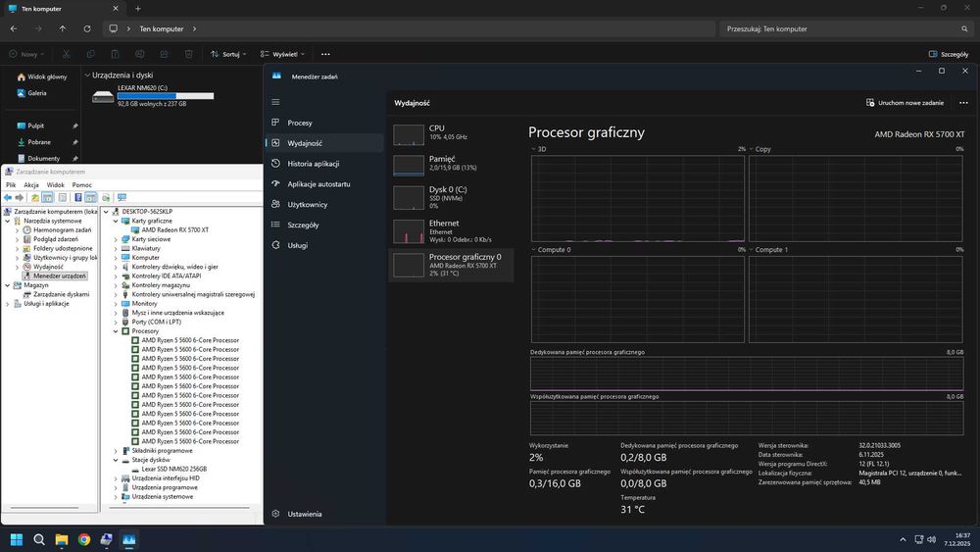Click the refresh icon in File Explorer
This screenshot has height=552, width=980.
tap(85, 29)
